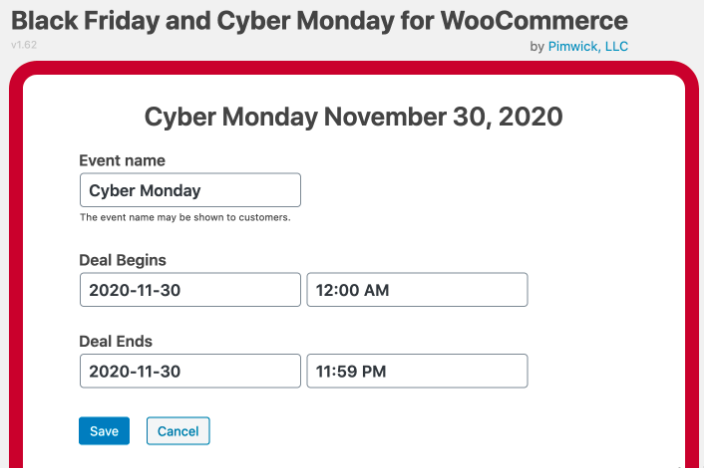Select the Deal Begins 12:00 AM time field

417,290
